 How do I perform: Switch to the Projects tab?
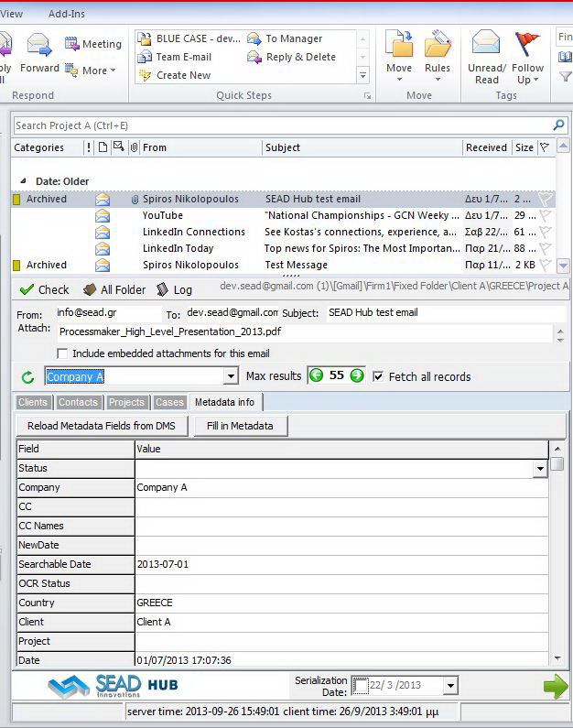coord(126,402)
